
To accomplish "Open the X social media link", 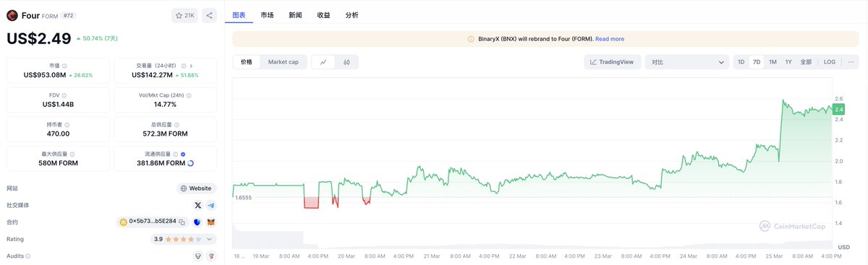I will (x=199, y=206).
